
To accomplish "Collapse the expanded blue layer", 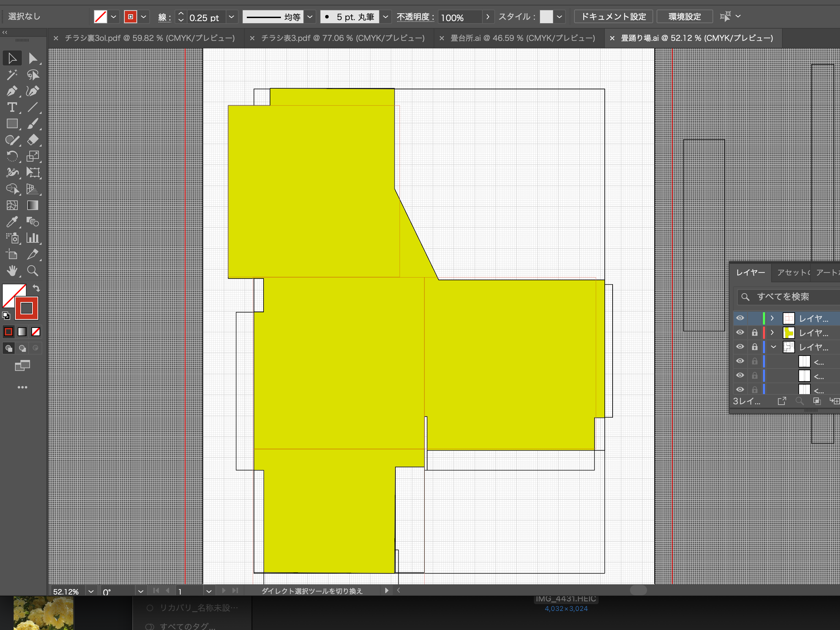I will pos(773,347).
